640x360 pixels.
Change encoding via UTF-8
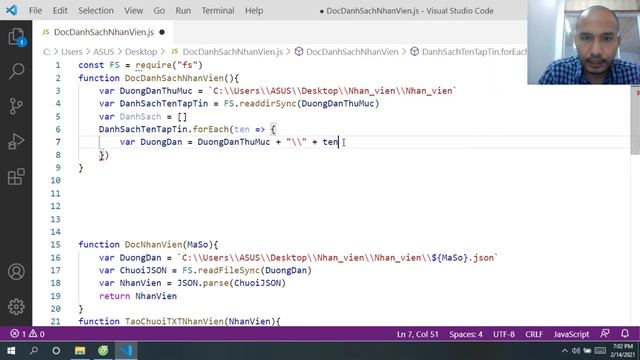coord(504,334)
